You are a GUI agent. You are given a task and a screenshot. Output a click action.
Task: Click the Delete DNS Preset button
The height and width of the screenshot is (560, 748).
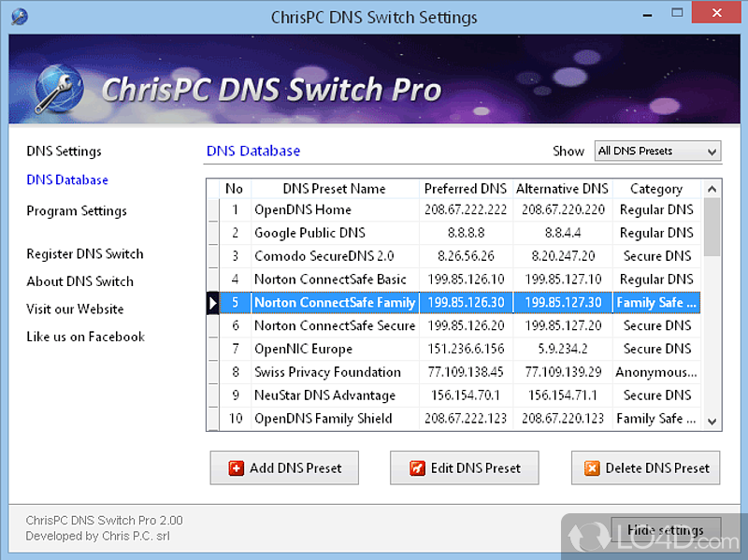point(646,468)
